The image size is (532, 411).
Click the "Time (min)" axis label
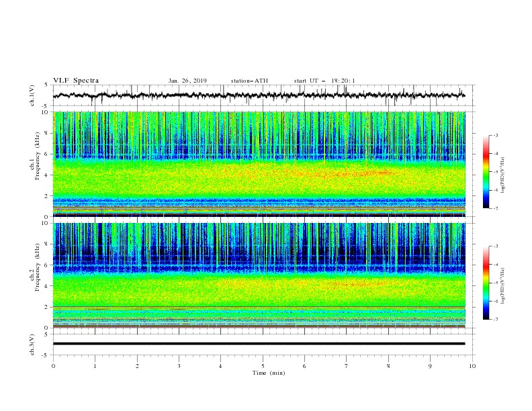[269, 373]
